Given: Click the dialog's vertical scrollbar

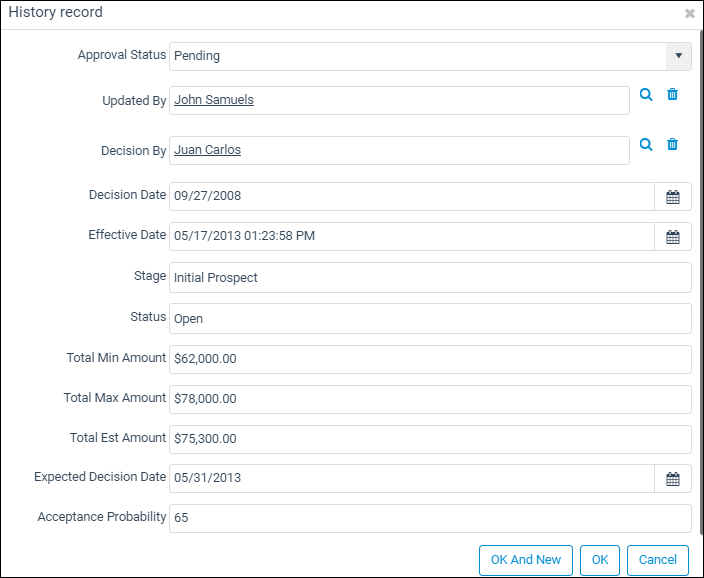Looking at the screenshot, I should 701,282.
